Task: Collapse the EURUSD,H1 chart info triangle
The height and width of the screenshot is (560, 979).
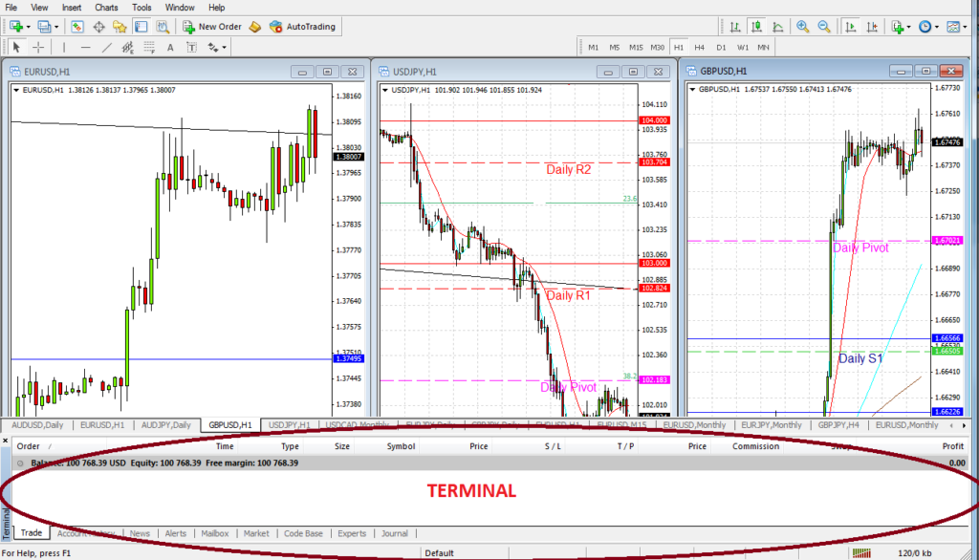Action: pyautogui.click(x=16, y=90)
